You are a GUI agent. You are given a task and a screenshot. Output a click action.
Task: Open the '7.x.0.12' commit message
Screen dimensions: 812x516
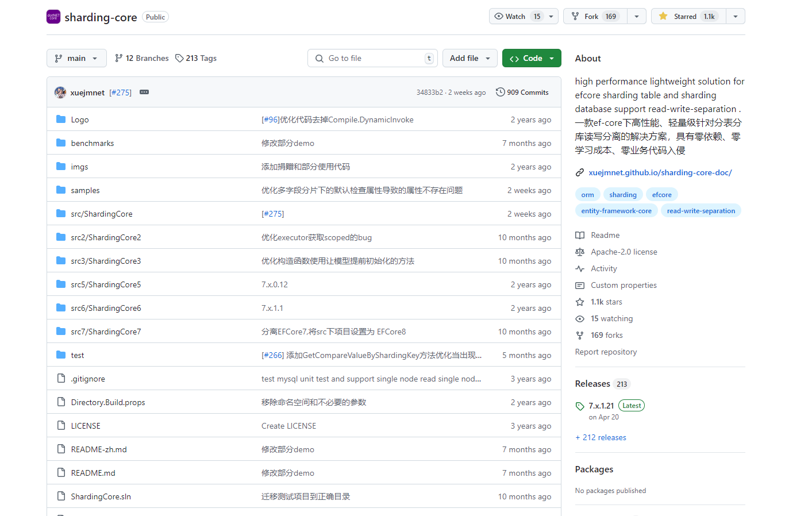[275, 284]
